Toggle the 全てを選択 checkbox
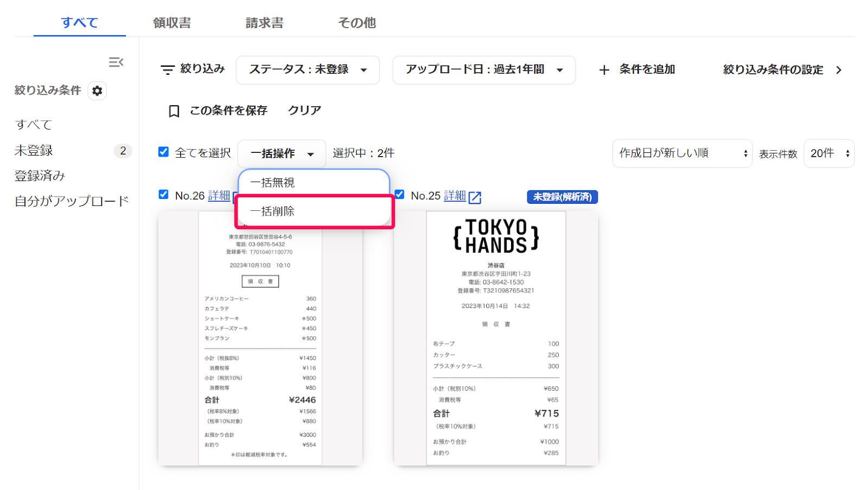Viewport: 868px width, 490px height. [163, 152]
